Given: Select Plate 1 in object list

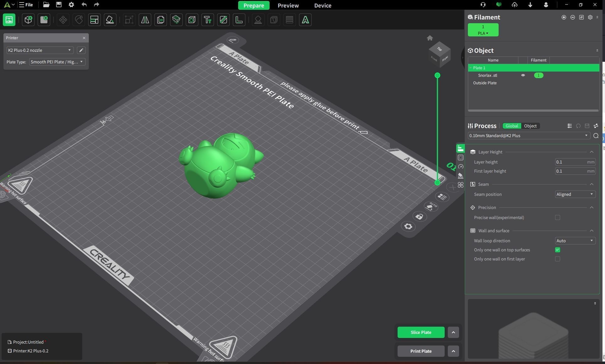Looking at the screenshot, I should pyautogui.click(x=533, y=68).
